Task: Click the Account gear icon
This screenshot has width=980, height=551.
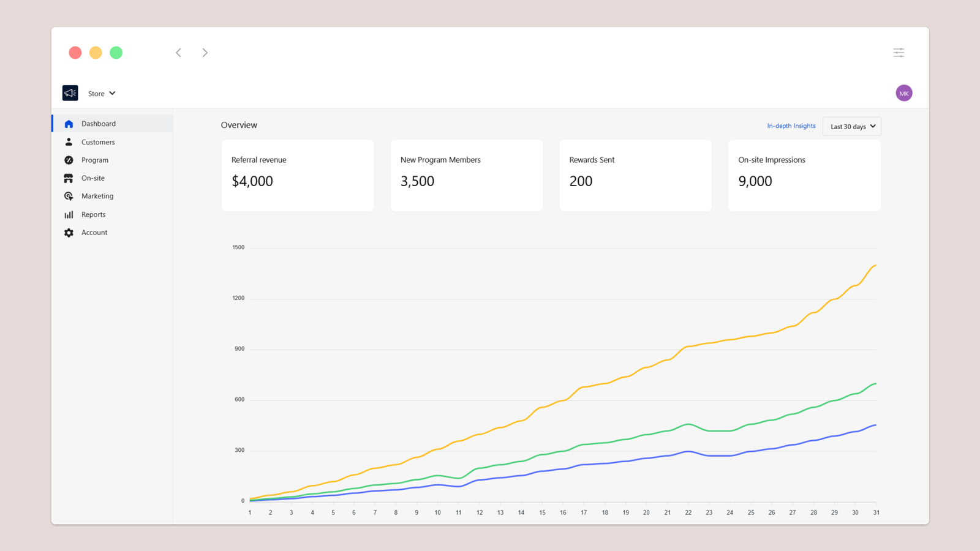Action: pyautogui.click(x=69, y=233)
